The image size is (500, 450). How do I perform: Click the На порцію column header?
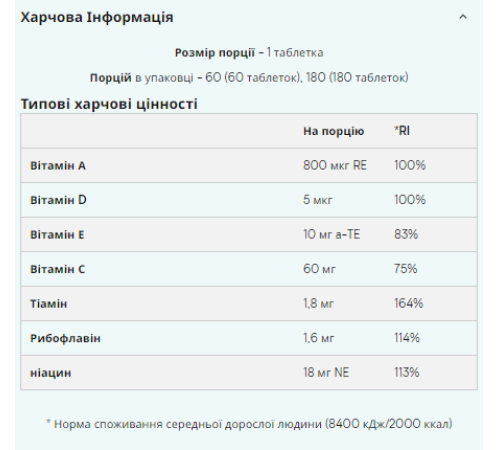(333, 131)
